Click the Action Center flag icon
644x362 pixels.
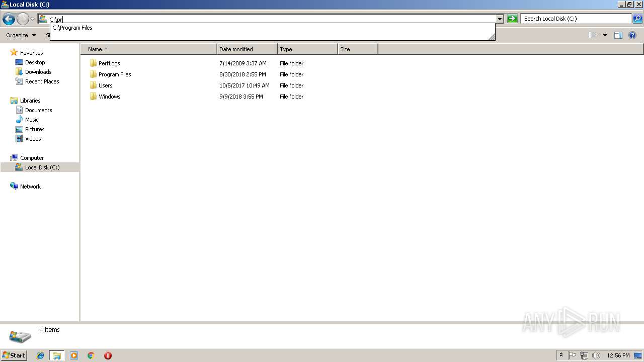click(572, 355)
